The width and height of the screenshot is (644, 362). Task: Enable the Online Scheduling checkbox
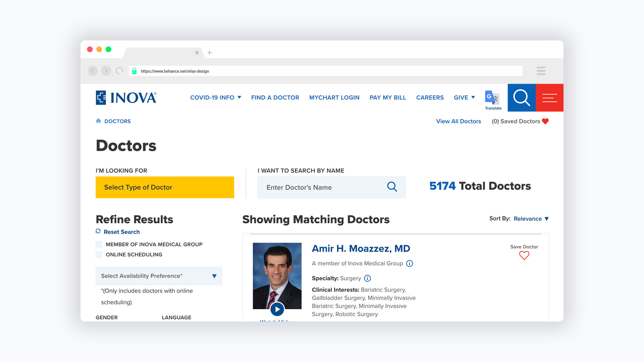[99, 255]
